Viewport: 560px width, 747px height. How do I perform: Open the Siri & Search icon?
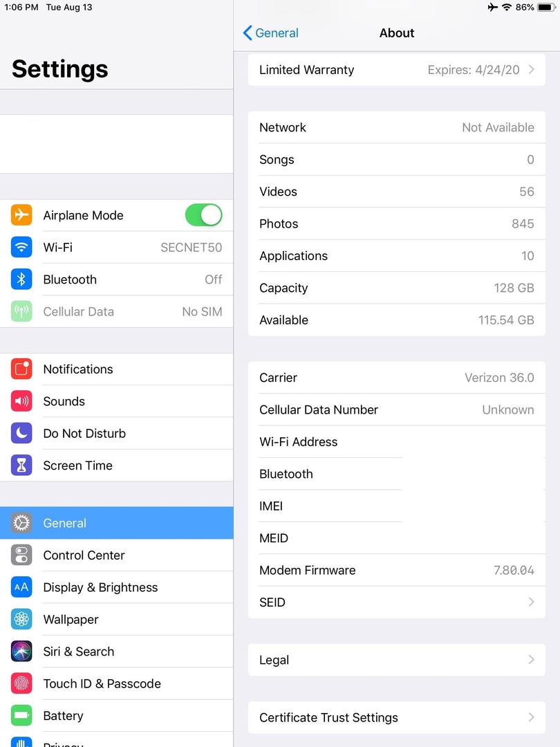[21, 652]
